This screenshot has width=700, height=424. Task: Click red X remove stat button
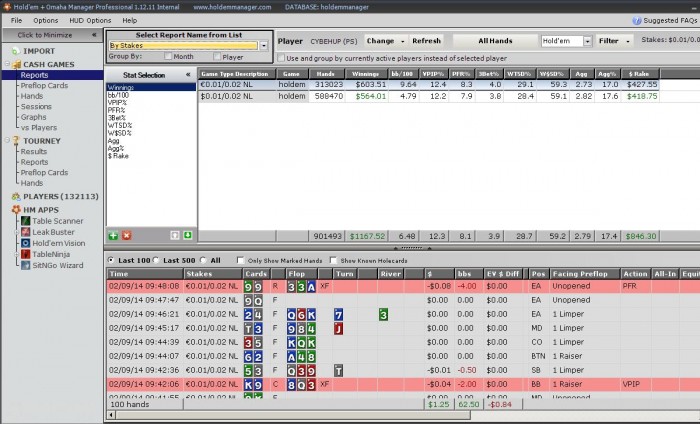(x=127, y=236)
